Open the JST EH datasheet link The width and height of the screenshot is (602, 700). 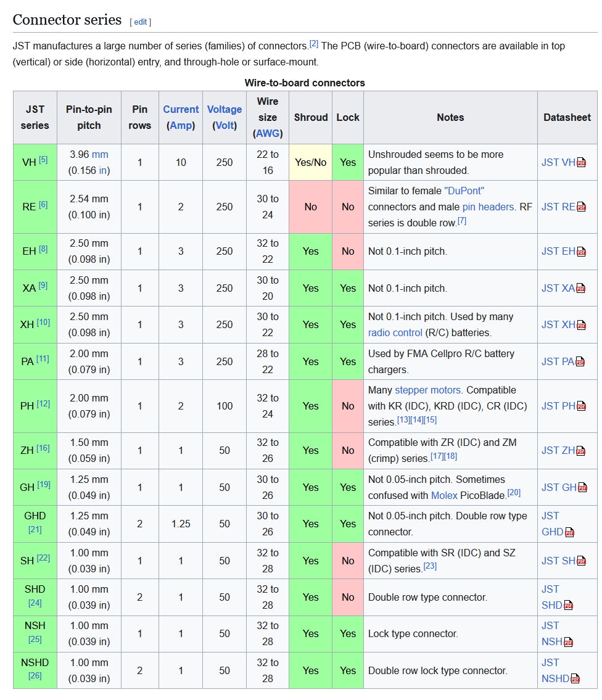558,252
